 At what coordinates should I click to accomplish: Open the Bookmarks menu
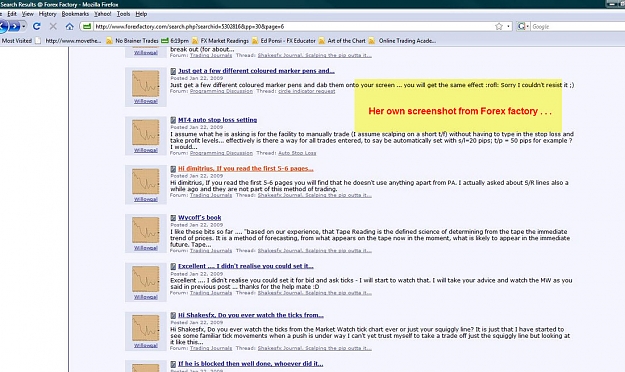tap(75, 14)
